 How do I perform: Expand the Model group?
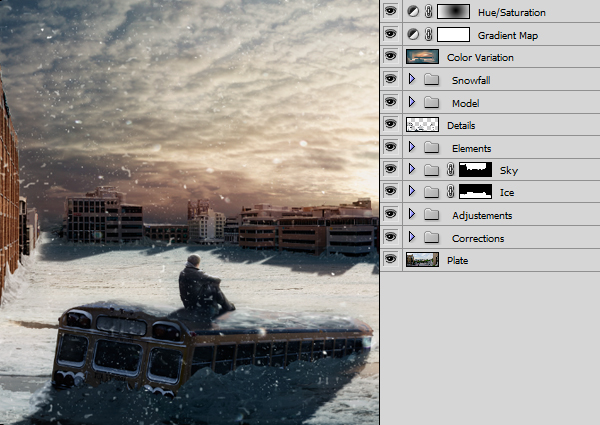click(x=412, y=102)
